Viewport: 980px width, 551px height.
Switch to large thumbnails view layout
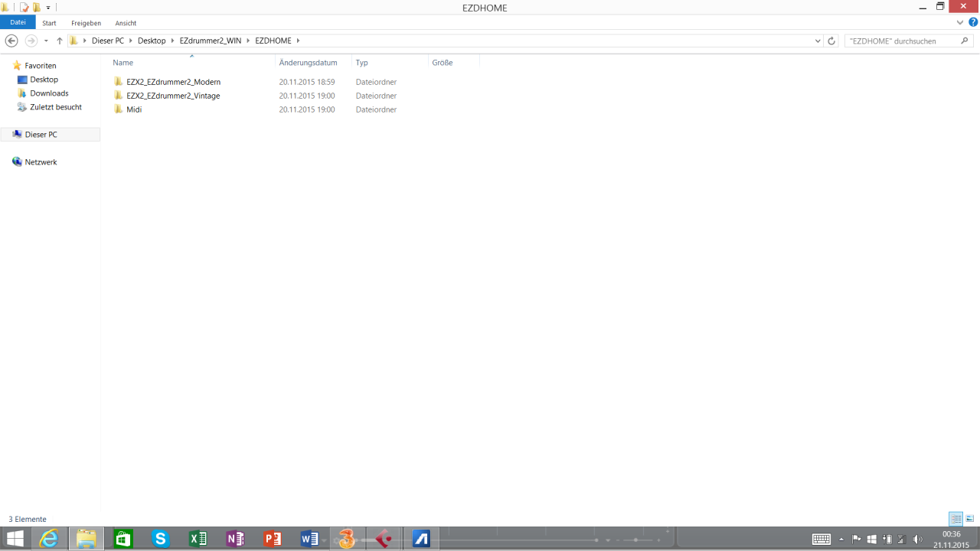[970, 519]
